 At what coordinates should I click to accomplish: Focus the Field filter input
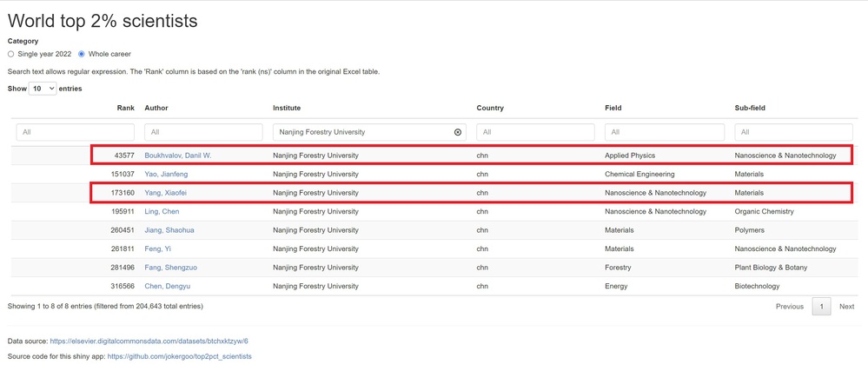665,132
